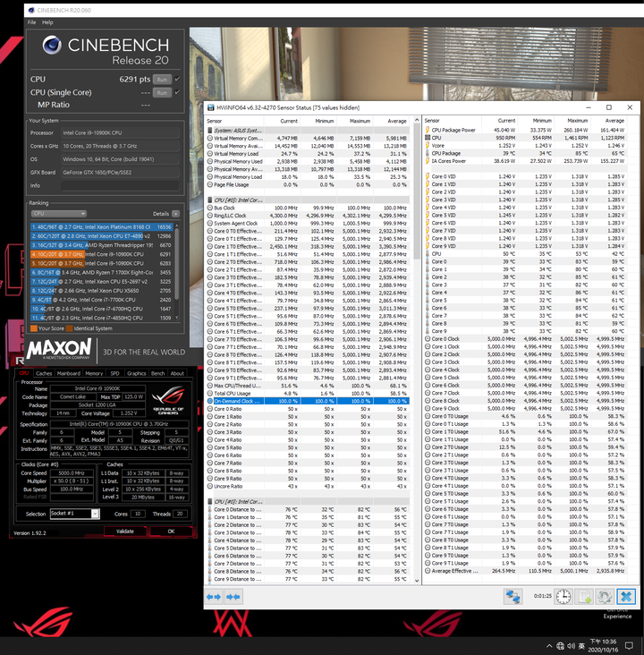Viewport: 644px width, 655px height.
Task: Click the Uncore Ratio row icon
Action: 210,486
